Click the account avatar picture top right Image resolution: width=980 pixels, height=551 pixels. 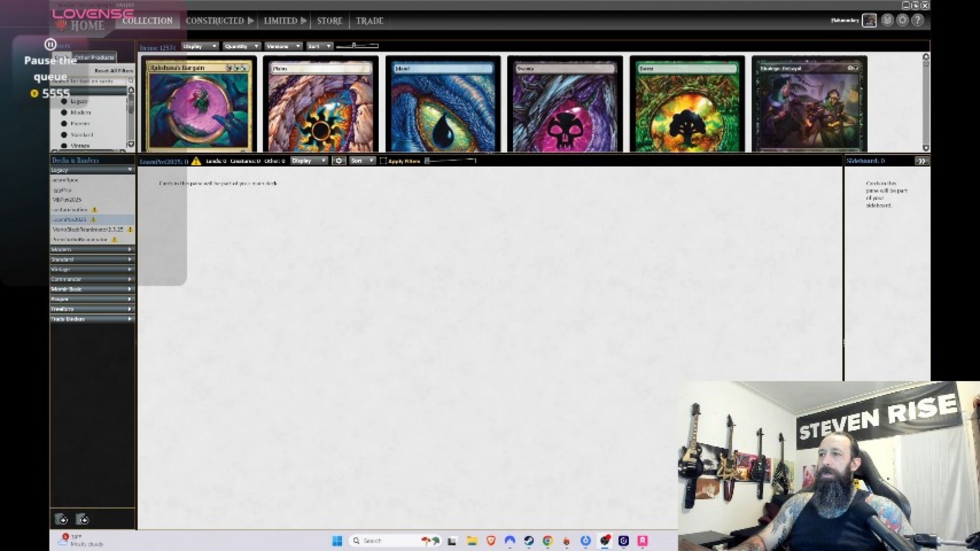click(x=869, y=20)
